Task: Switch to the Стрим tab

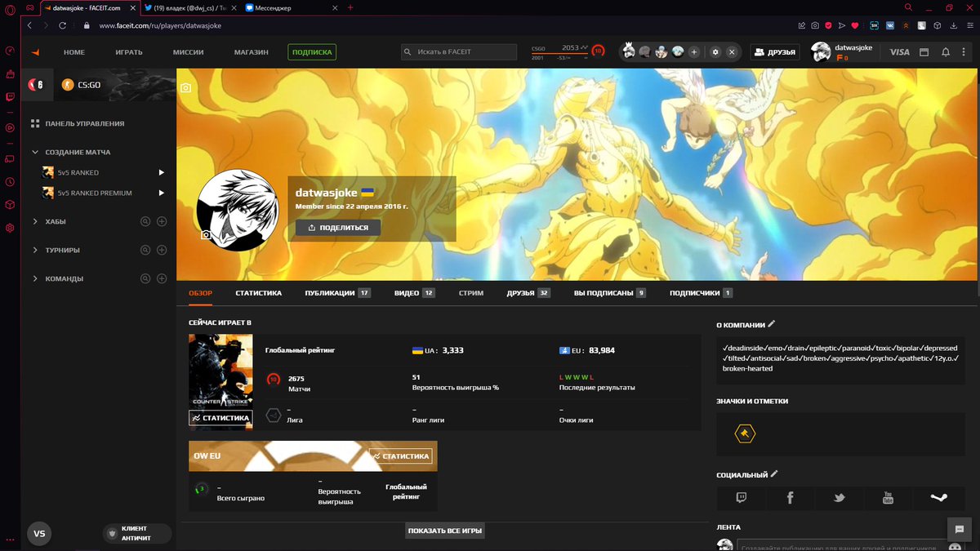Action: coord(471,292)
